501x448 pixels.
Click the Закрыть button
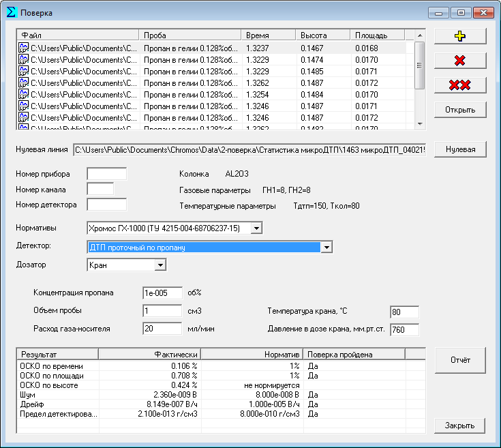[460, 425]
